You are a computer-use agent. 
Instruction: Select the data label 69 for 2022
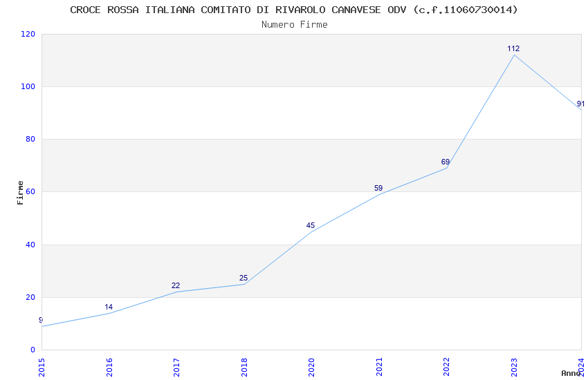click(x=445, y=162)
